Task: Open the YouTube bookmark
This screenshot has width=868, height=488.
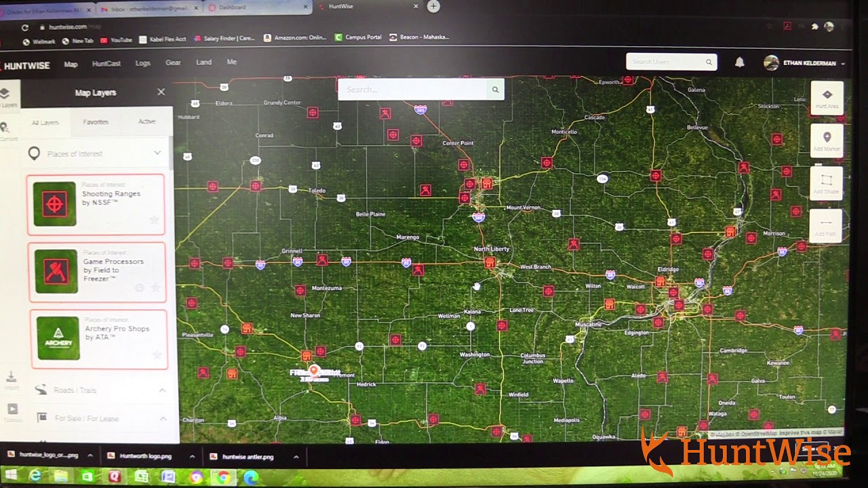Action: pos(116,41)
